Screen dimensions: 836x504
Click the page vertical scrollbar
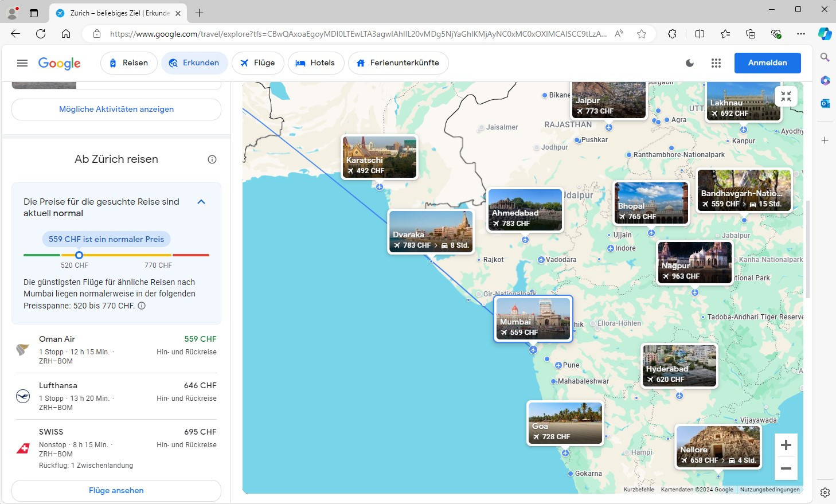(807, 249)
